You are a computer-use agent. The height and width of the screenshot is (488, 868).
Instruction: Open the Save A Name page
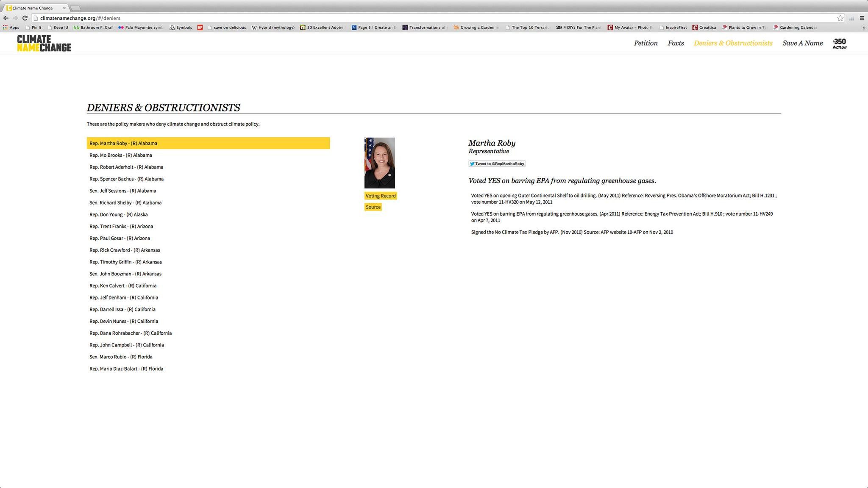(x=802, y=43)
